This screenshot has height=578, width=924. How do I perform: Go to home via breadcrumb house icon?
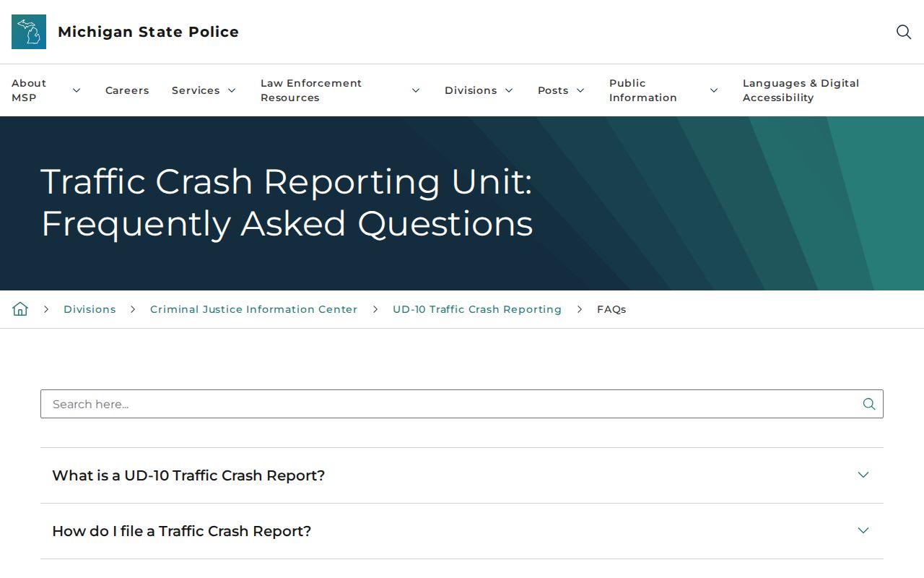tap(20, 309)
